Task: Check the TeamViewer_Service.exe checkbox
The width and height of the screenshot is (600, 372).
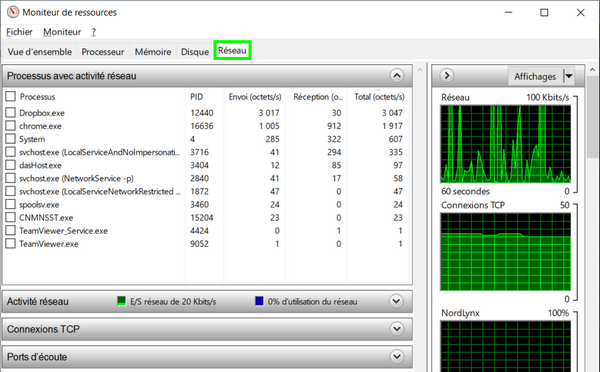Action: [10, 230]
